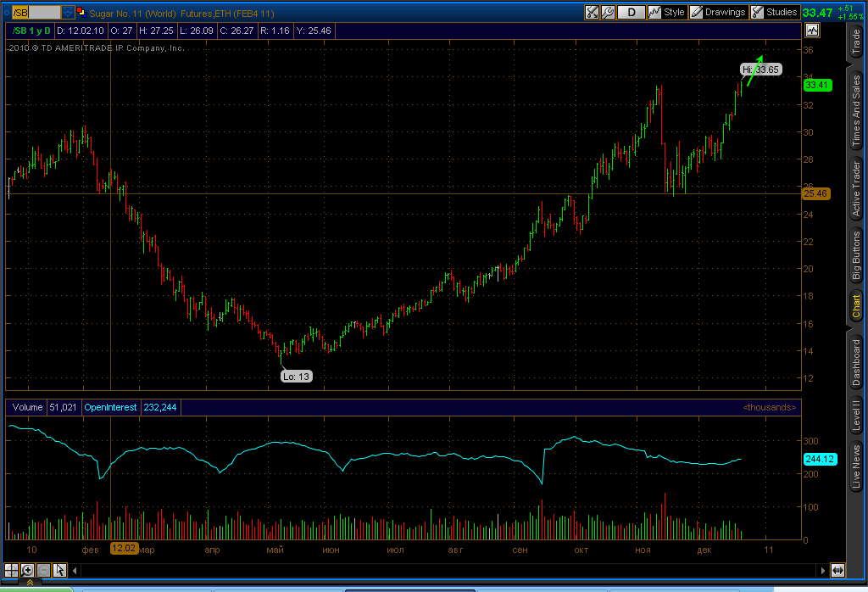Open the symbol history dropdown arrow

click(x=68, y=12)
